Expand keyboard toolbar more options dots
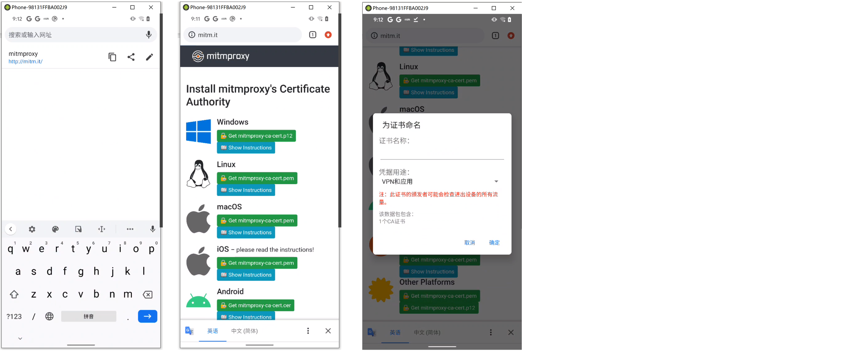 [130, 229]
